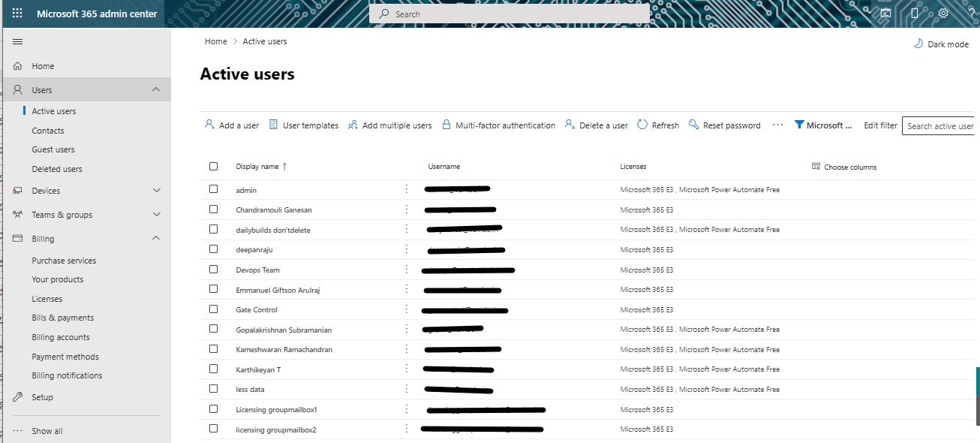Select the Kameshwaran Ramachandran checkbox
980x443 pixels.
coord(214,348)
